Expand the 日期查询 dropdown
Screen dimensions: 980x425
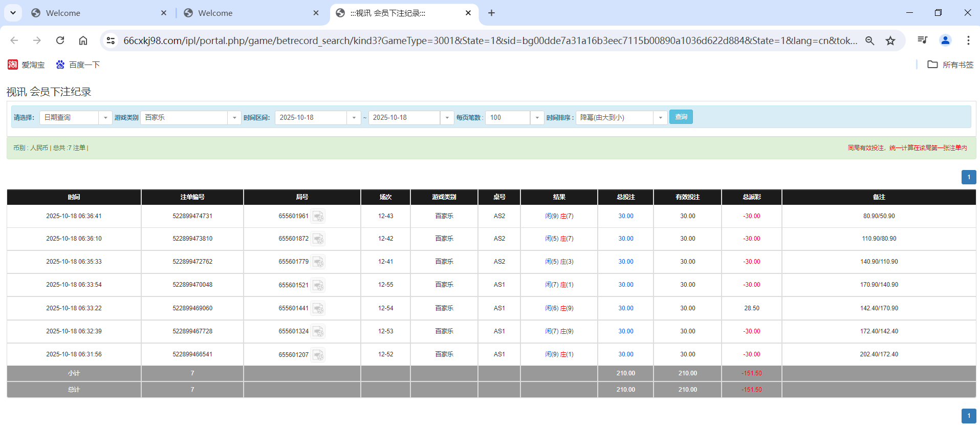click(105, 118)
